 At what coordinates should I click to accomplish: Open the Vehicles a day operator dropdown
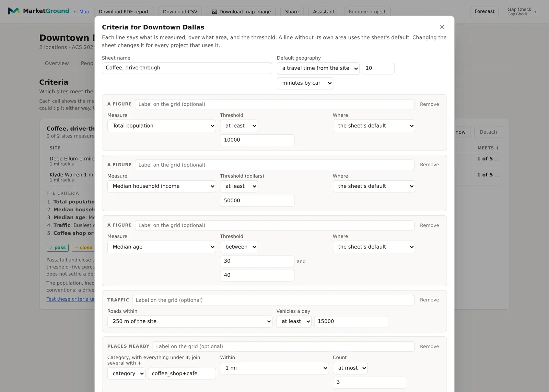click(294, 321)
